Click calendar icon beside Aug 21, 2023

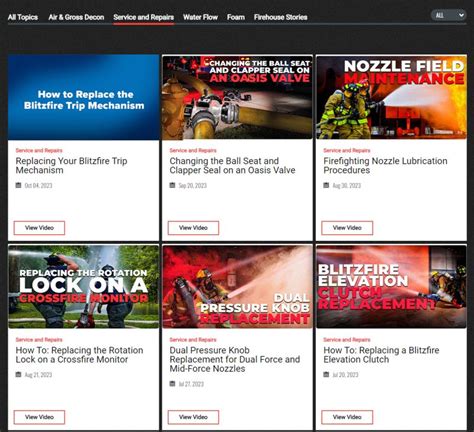18,374
